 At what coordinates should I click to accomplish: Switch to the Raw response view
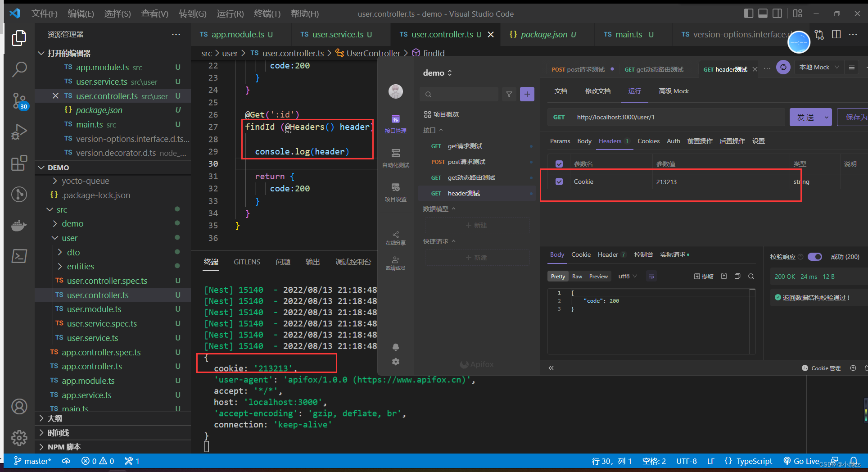point(577,277)
